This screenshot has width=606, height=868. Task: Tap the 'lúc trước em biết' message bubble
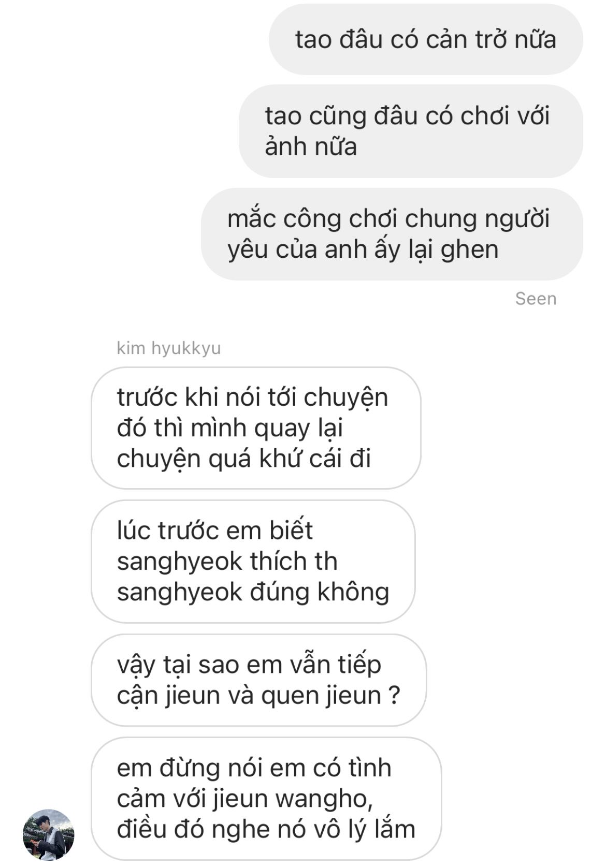tap(253, 561)
